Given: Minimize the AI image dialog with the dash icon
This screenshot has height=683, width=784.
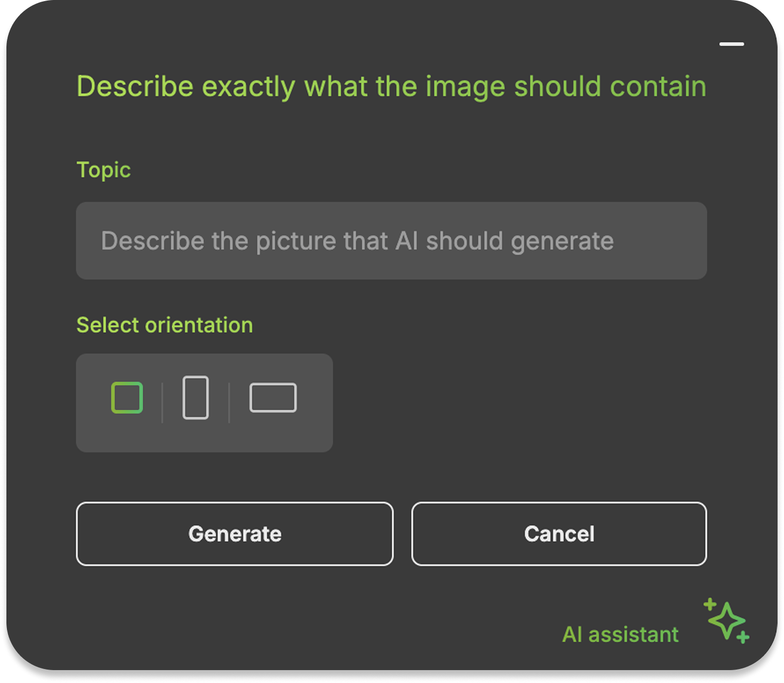Looking at the screenshot, I should coord(731,44).
